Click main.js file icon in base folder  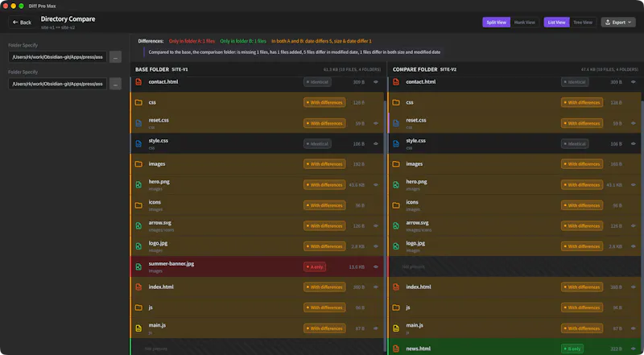(138, 328)
